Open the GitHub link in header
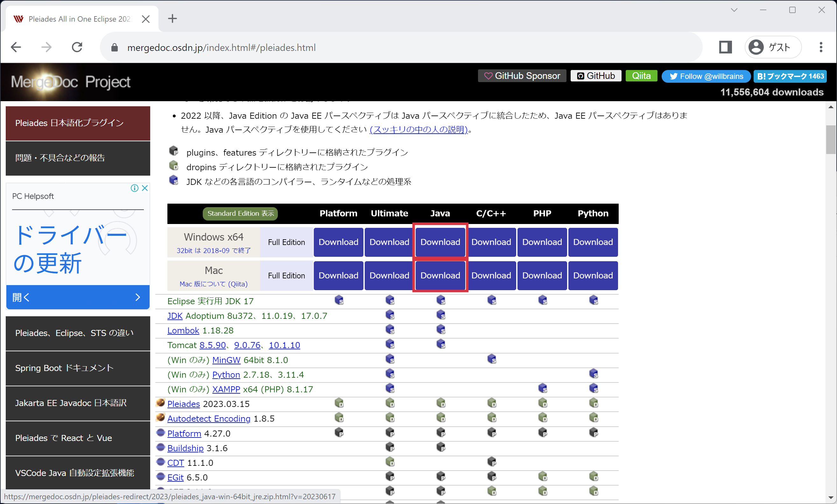This screenshot has height=504, width=837. click(596, 76)
